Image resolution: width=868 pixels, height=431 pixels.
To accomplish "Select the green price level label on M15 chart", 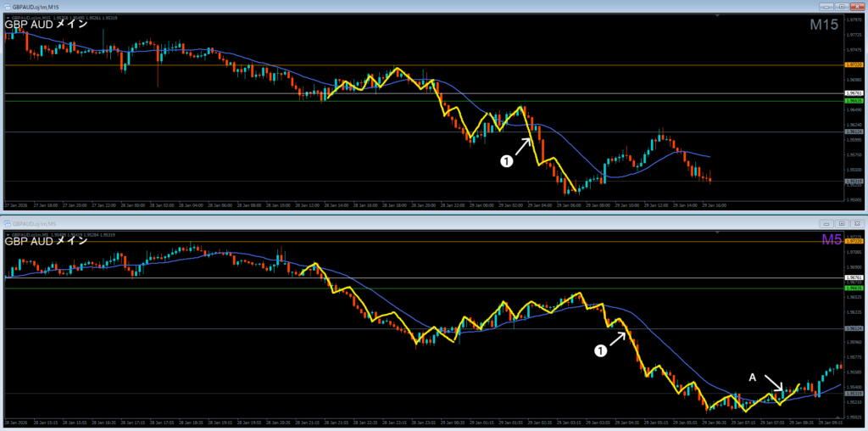I will click(x=853, y=101).
